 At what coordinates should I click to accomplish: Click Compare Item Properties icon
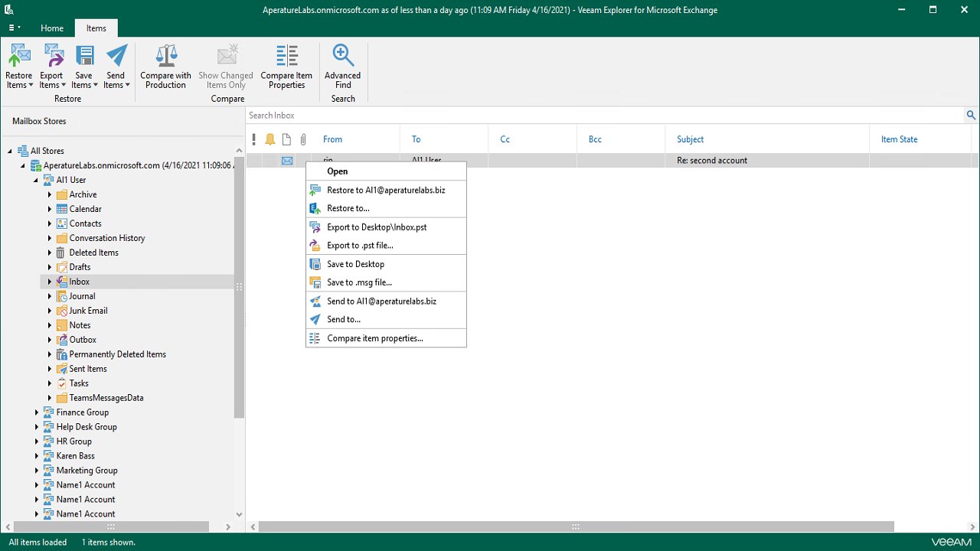click(x=287, y=57)
